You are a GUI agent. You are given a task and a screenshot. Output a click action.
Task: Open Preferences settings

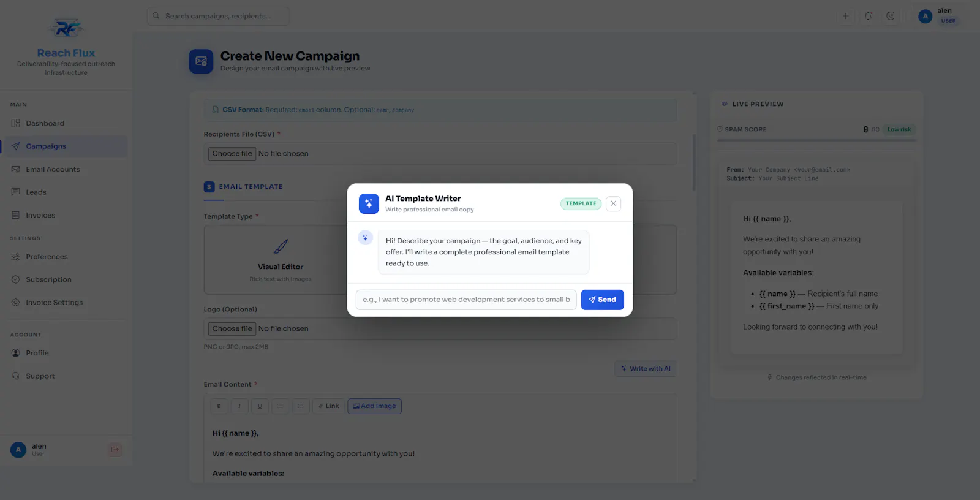click(x=66, y=257)
